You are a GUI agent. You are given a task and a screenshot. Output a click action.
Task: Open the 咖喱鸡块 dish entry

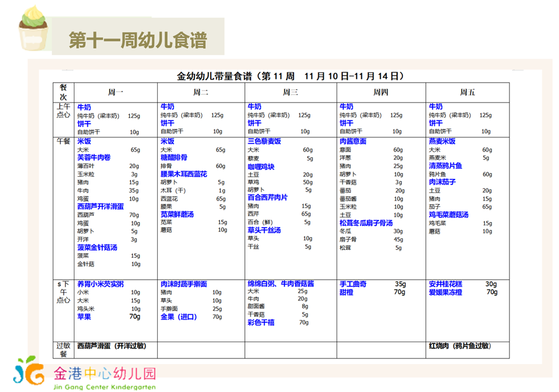[x=261, y=167]
